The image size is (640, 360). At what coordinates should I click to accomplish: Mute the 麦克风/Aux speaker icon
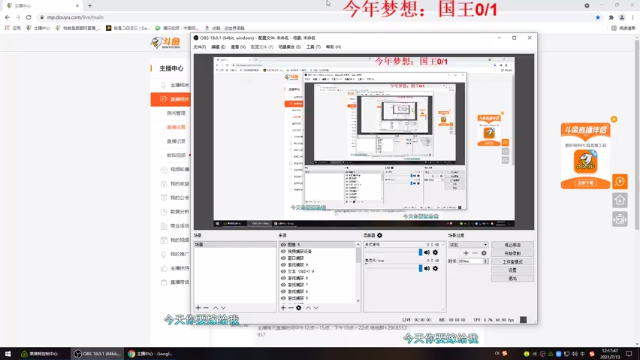(x=427, y=269)
